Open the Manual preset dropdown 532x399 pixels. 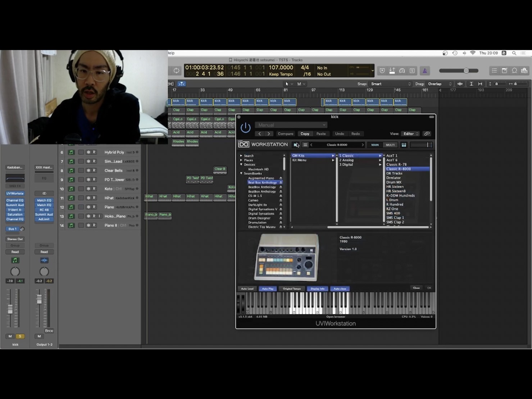(291, 125)
